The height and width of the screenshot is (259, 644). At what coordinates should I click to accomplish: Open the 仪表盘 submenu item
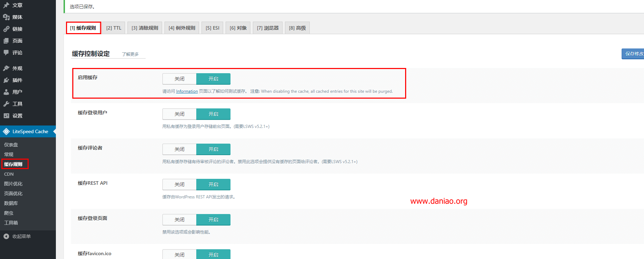click(11, 145)
